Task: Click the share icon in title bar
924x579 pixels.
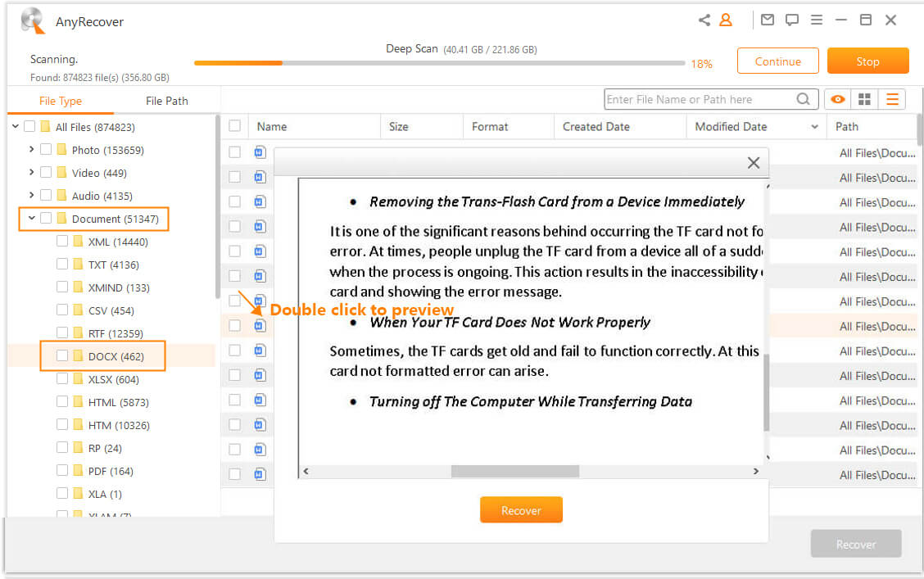Action: (x=704, y=20)
